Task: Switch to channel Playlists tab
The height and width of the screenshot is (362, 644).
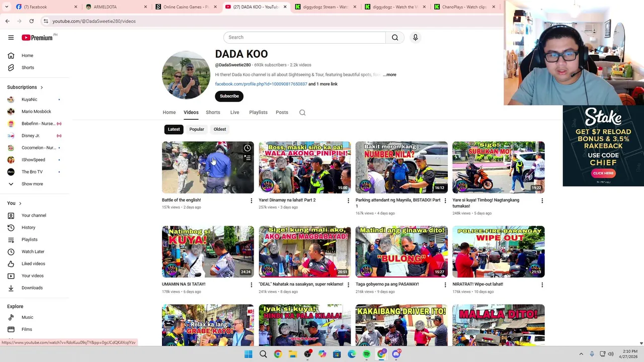Action: click(258, 113)
